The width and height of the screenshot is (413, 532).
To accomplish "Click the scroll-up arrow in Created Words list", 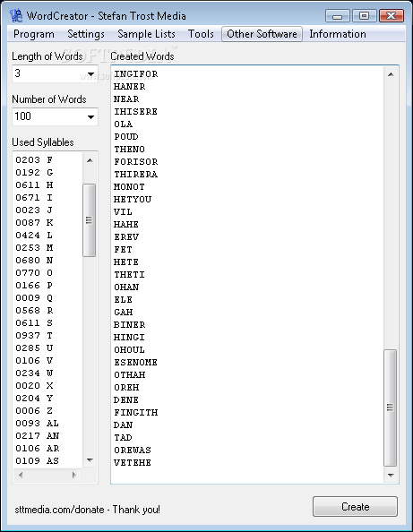I will (x=391, y=74).
